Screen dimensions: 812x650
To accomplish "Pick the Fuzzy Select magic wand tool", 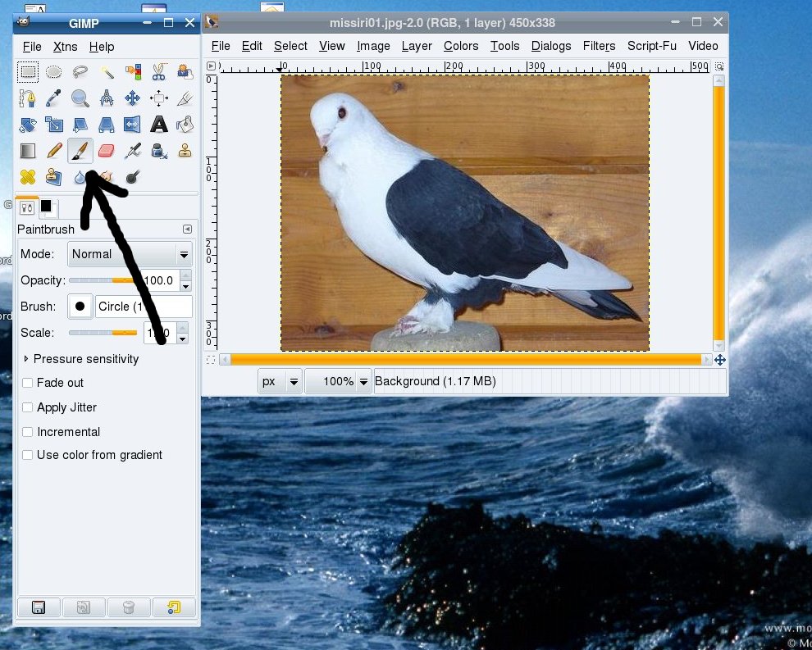I will (x=107, y=72).
